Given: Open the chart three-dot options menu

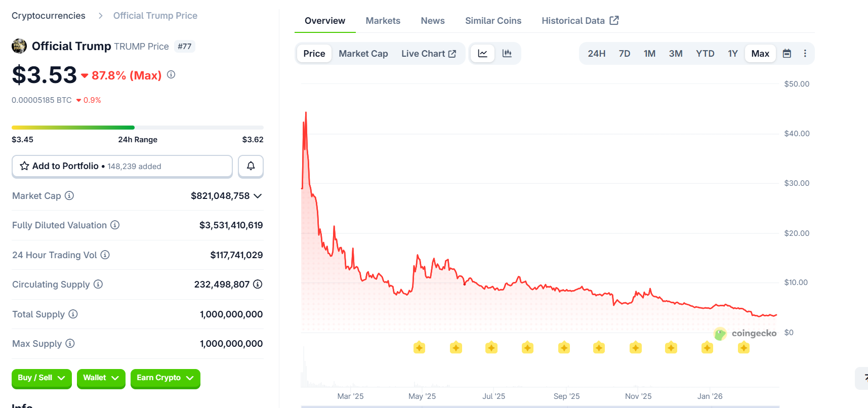Looking at the screenshot, I should click(805, 54).
